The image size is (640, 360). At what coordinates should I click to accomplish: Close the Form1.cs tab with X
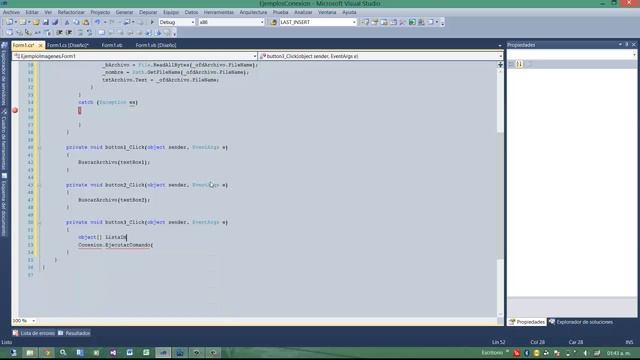click(x=40, y=45)
